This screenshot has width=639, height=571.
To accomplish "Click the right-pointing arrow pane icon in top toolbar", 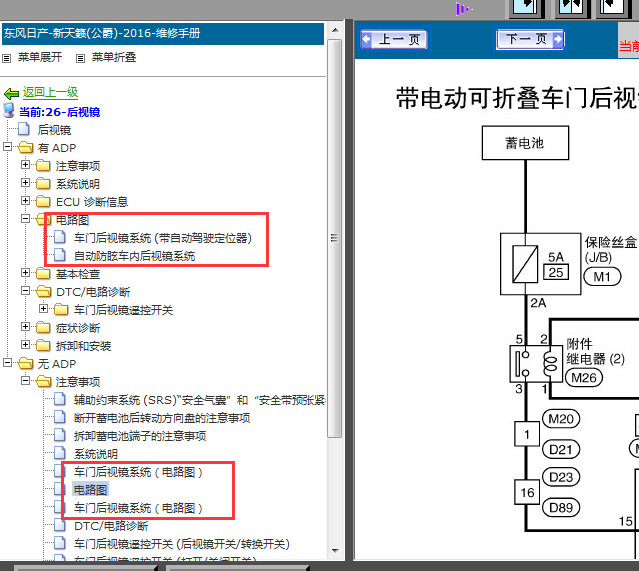I will point(525,7).
